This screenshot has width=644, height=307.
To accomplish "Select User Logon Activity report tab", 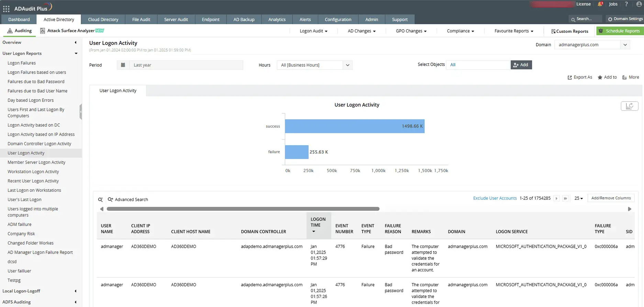I will point(118,91).
